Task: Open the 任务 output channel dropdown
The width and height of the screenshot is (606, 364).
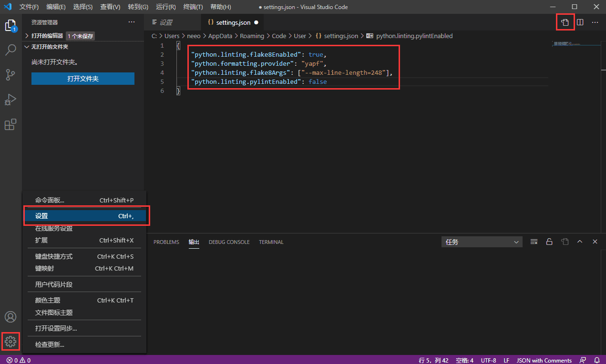Action: [x=482, y=242]
